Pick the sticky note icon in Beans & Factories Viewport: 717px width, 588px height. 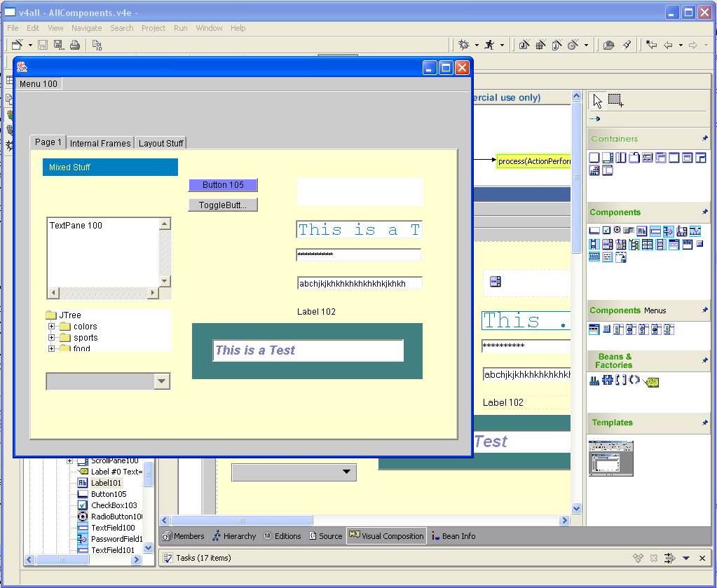click(x=651, y=381)
